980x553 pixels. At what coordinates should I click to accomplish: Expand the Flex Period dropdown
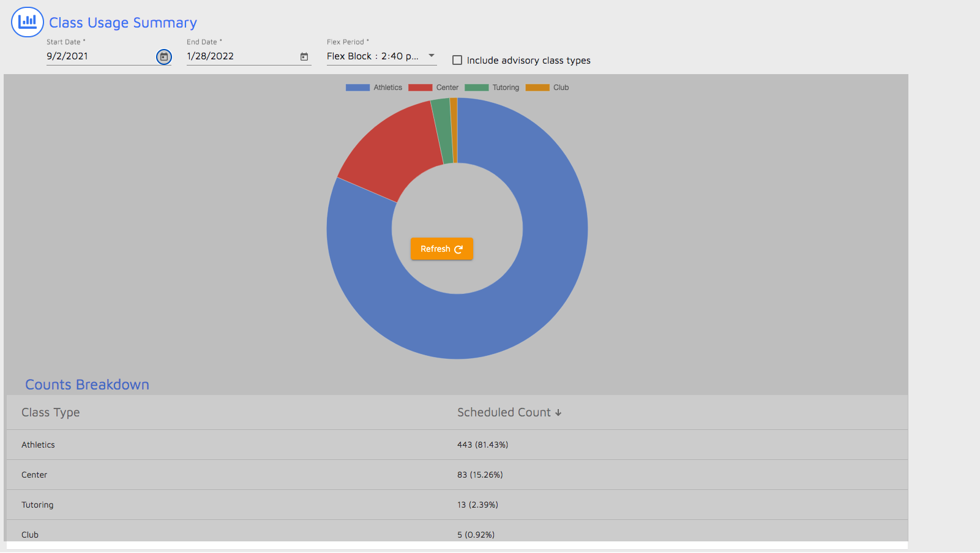[431, 56]
